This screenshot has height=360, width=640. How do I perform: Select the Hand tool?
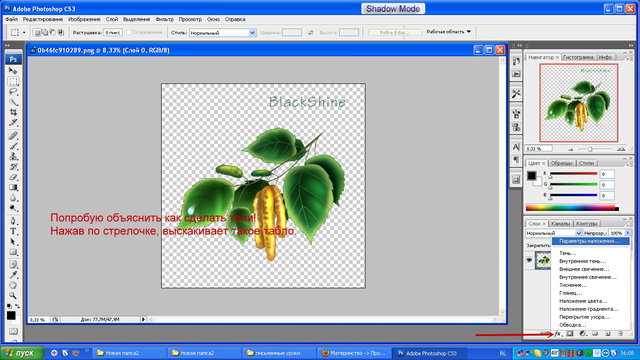point(13,285)
